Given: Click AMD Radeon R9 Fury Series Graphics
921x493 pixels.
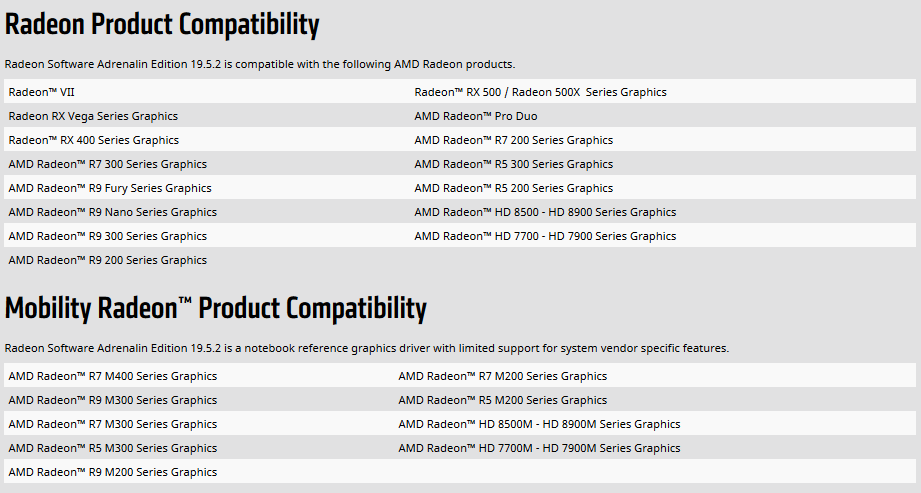Looking at the screenshot, I should click(x=110, y=189).
